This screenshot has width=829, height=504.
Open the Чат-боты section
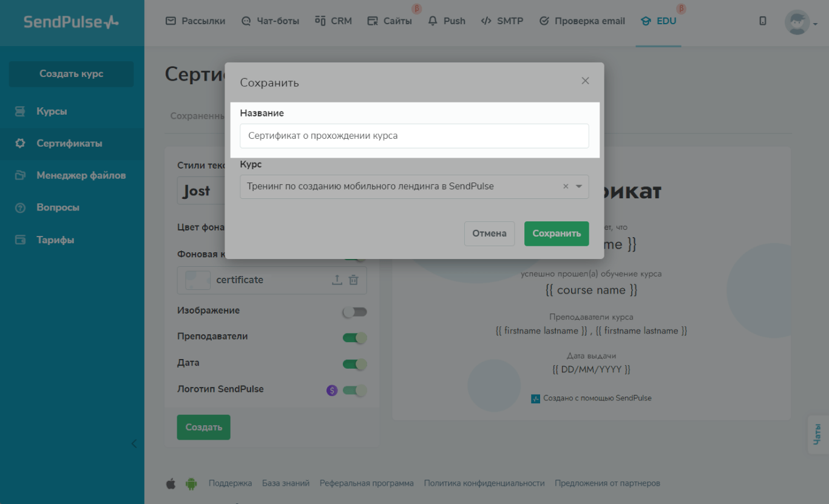[x=270, y=21]
